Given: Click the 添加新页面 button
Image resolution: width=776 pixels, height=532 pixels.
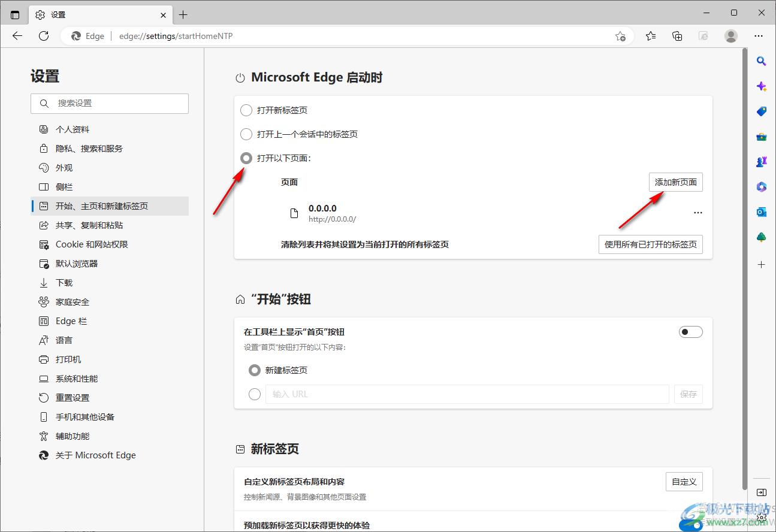Looking at the screenshot, I should [x=675, y=182].
